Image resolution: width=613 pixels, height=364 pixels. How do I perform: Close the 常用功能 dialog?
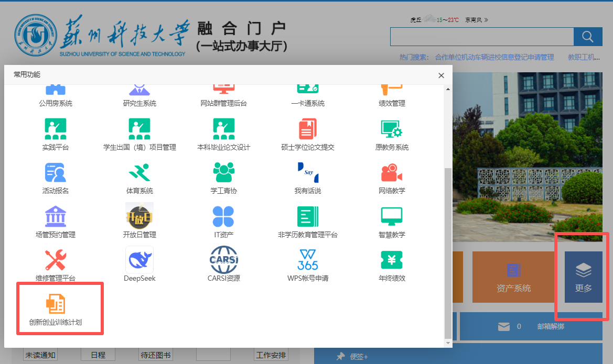(x=441, y=75)
